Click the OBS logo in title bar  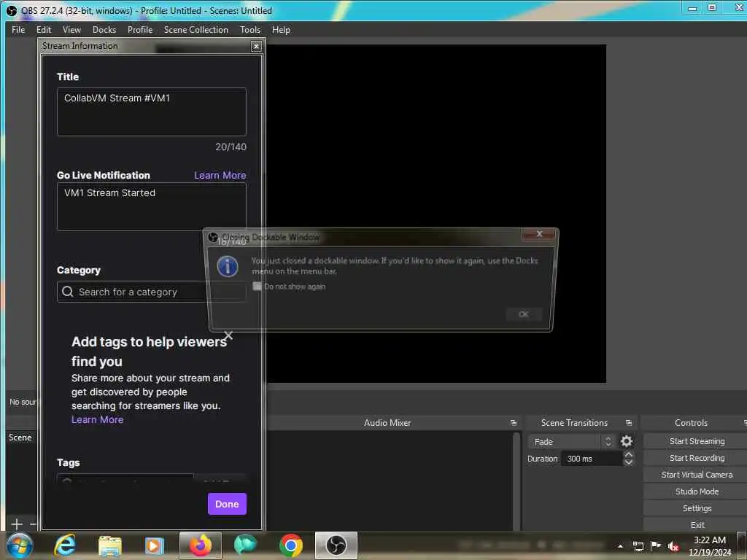pos(12,10)
